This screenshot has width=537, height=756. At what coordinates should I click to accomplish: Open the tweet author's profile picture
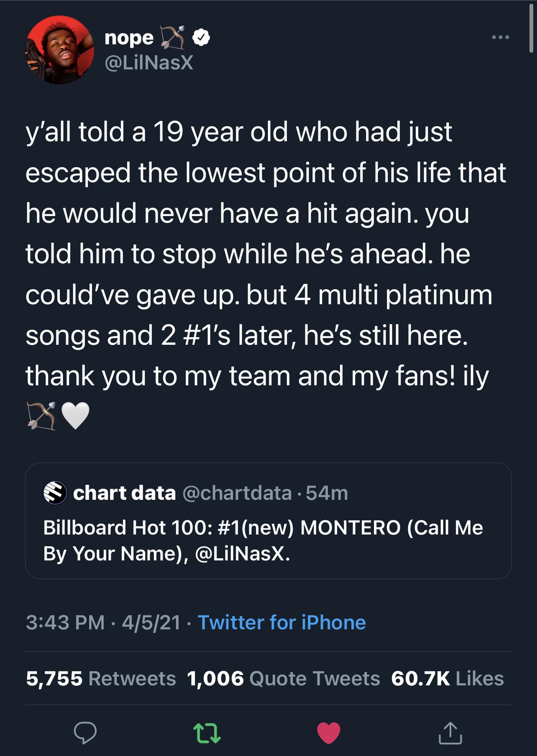click(x=59, y=50)
